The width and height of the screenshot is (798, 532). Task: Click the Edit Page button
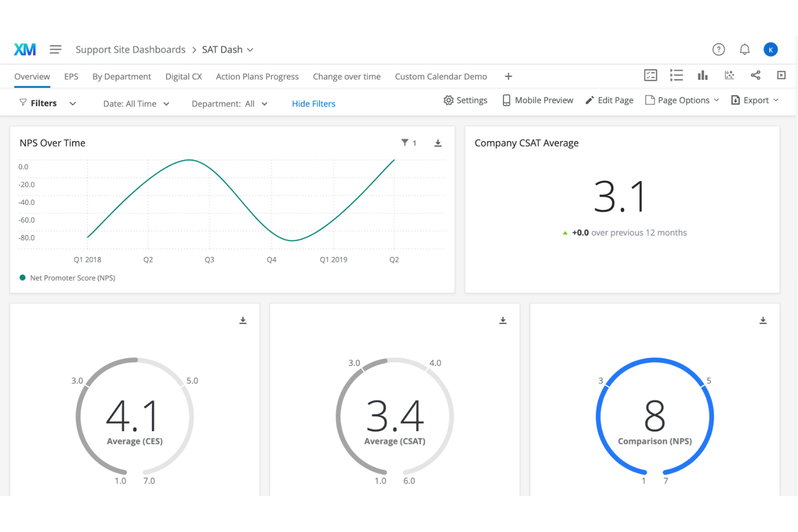tap(609, 100)
